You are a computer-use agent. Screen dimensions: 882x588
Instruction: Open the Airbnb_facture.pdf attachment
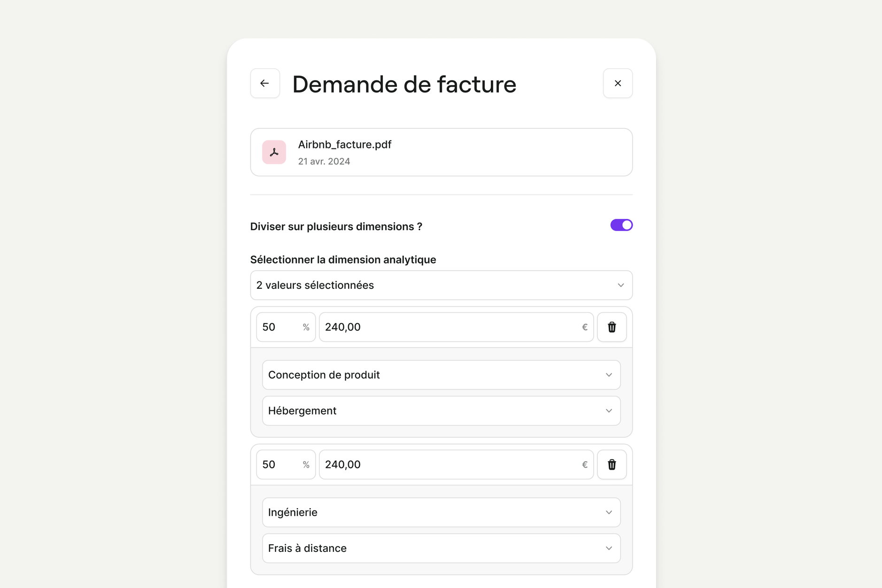pos(345,145)
